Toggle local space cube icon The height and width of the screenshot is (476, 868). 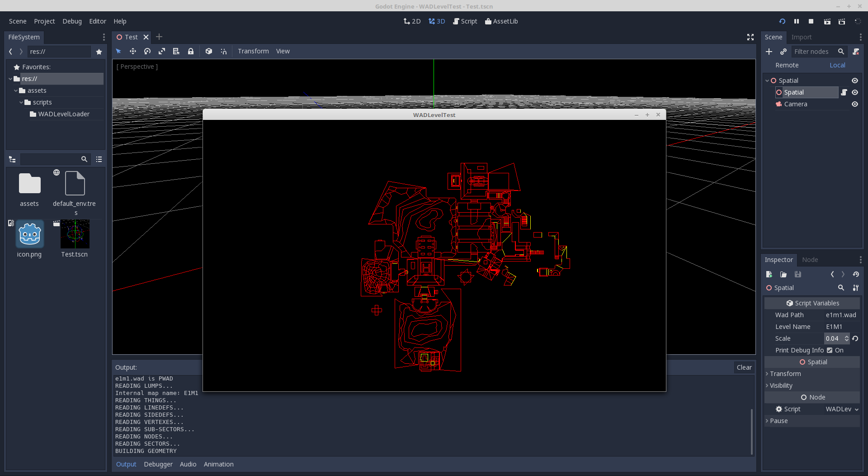tap(209, 51)
